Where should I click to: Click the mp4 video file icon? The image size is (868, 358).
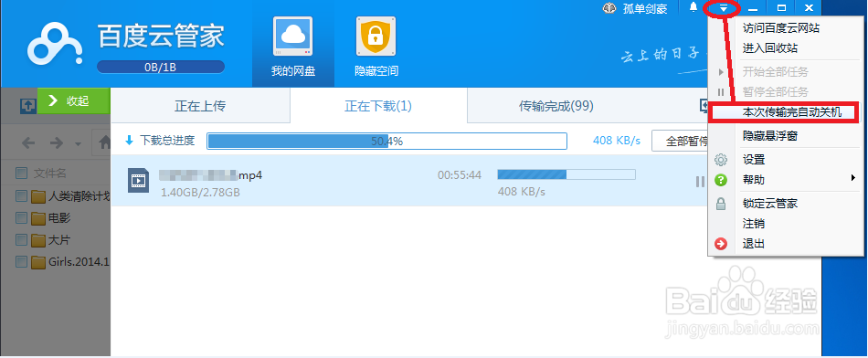[138, 181]
